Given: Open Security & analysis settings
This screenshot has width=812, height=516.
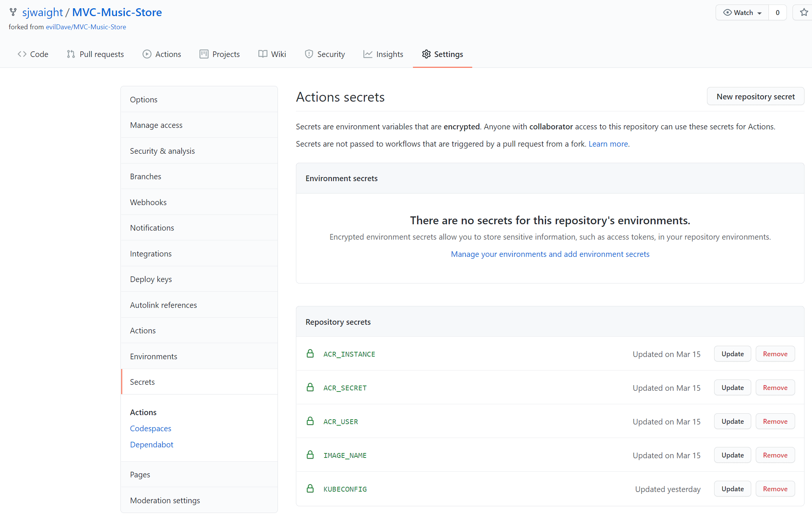Looking at the screenshot, I should [199, 151].
